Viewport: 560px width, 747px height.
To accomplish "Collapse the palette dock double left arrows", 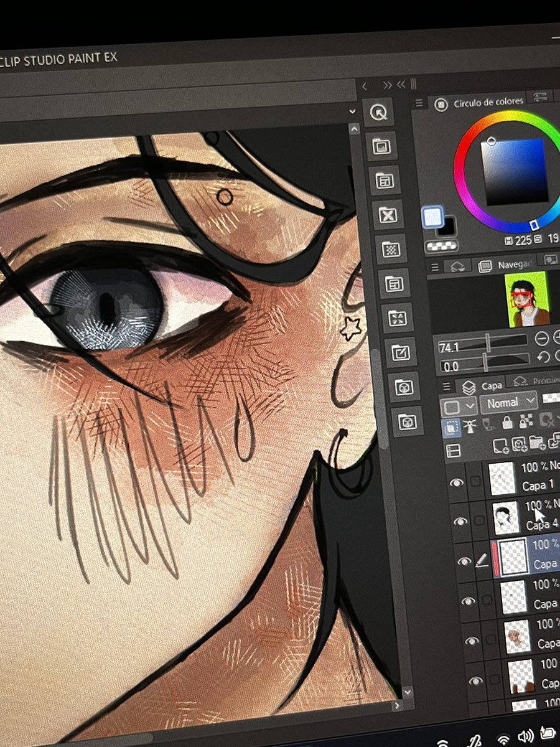I will [x=401, y=85].
